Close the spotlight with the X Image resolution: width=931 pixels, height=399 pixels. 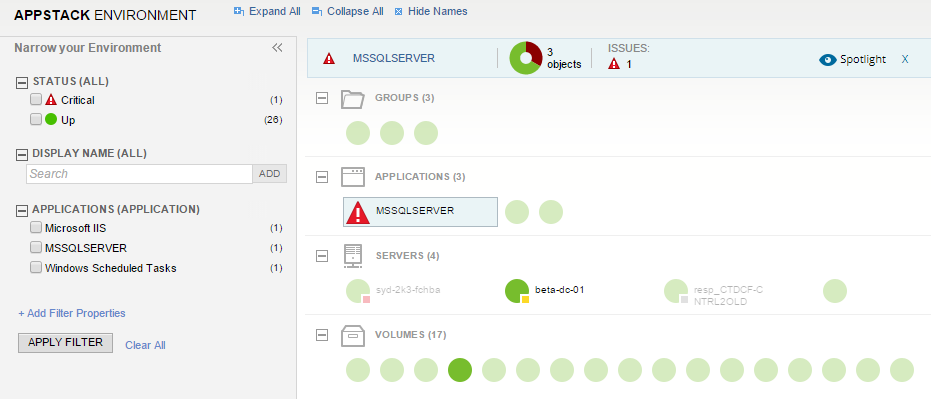(x=905, y=59)
